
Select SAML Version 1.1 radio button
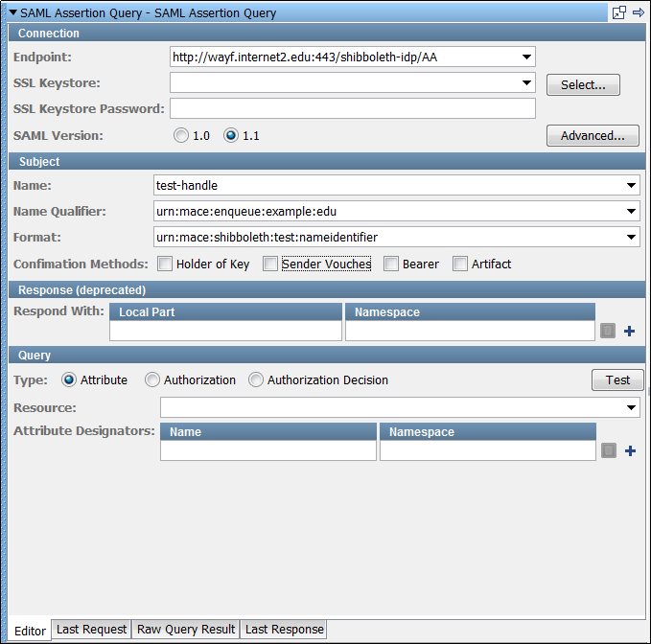[x=231, y=135]
